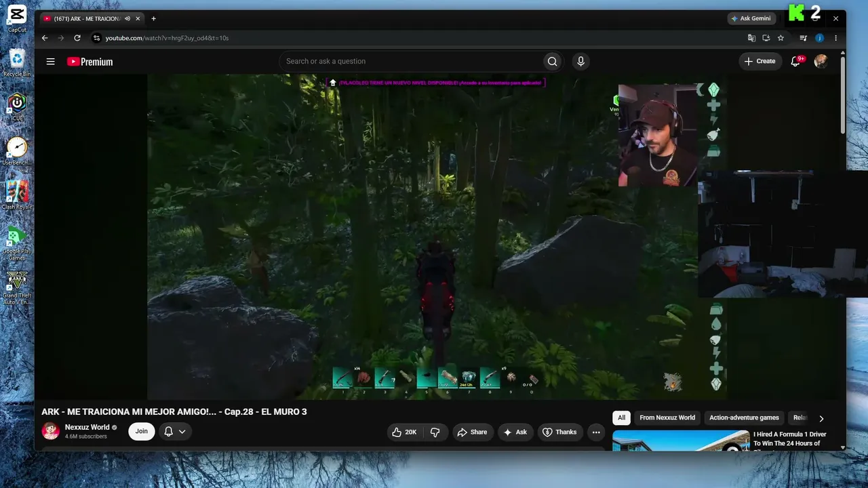Viewport: 868px width, 488px height.
Task: Share the video
Action: coord(472,432)
